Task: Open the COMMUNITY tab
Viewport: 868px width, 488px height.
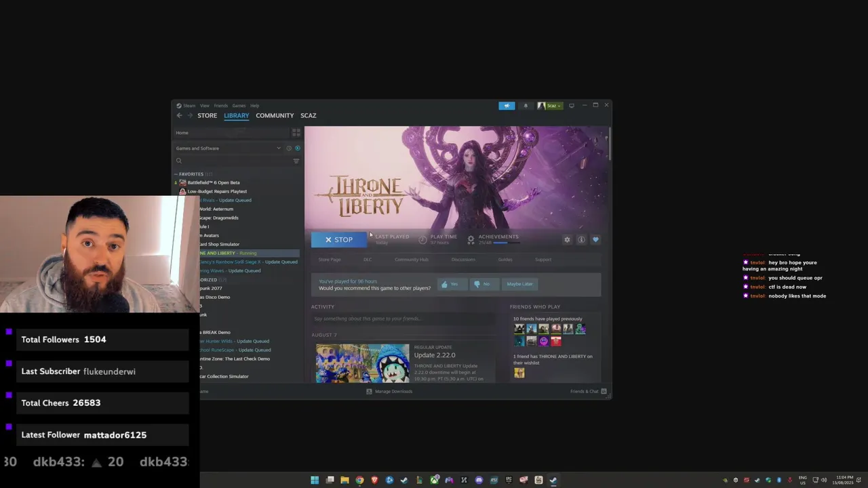Action: 275,115
